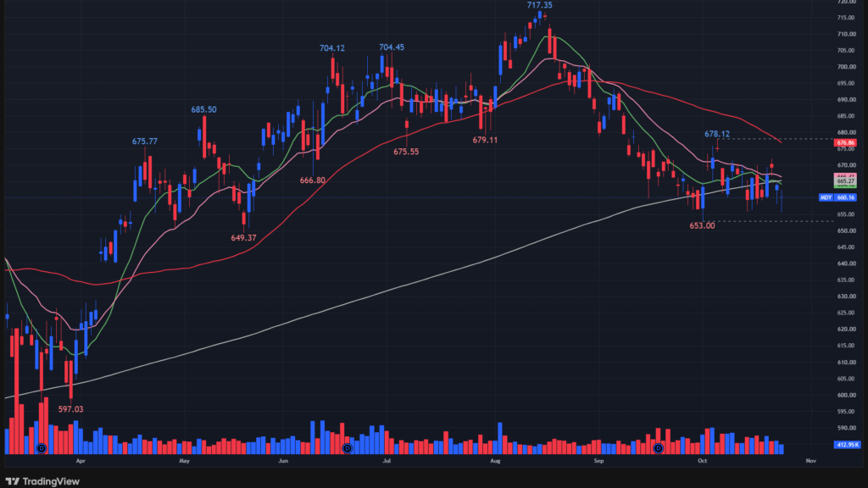868x488 pixels.
Task: Click the 678.12 high label
Action: [717, 134]
